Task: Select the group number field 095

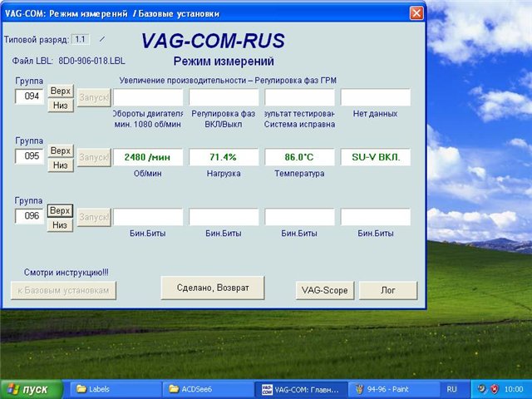Action: coord(30,156)
